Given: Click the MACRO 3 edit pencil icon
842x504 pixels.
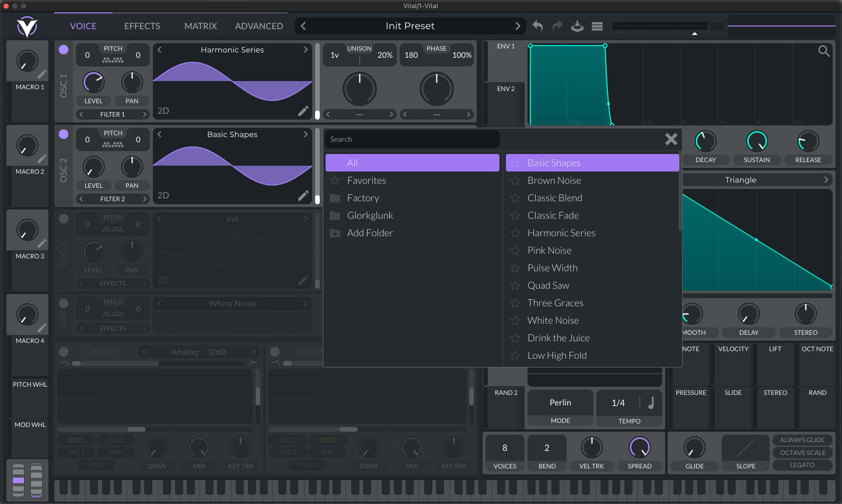Looking at the screenshot, I should coord(42,243).
